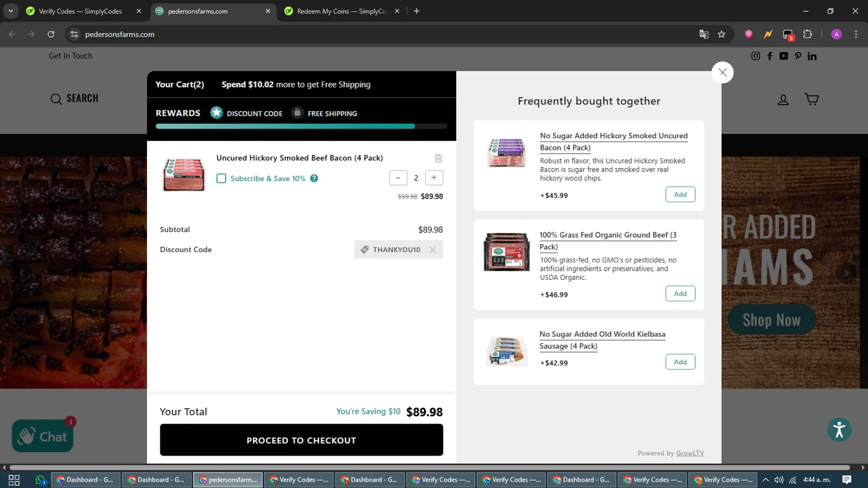Viewport: 868px width, 488px height.
Task: Open notification center in taskbar
Action: click(x=847, y=480)
